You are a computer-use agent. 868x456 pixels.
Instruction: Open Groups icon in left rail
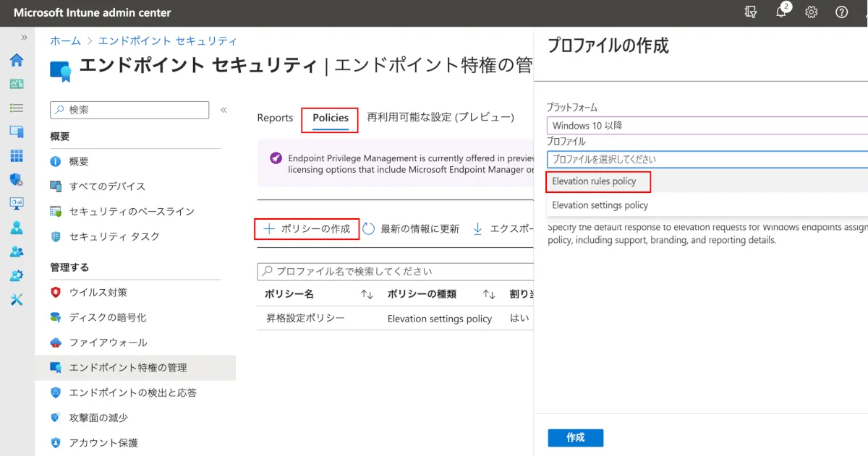click(16, 251)
